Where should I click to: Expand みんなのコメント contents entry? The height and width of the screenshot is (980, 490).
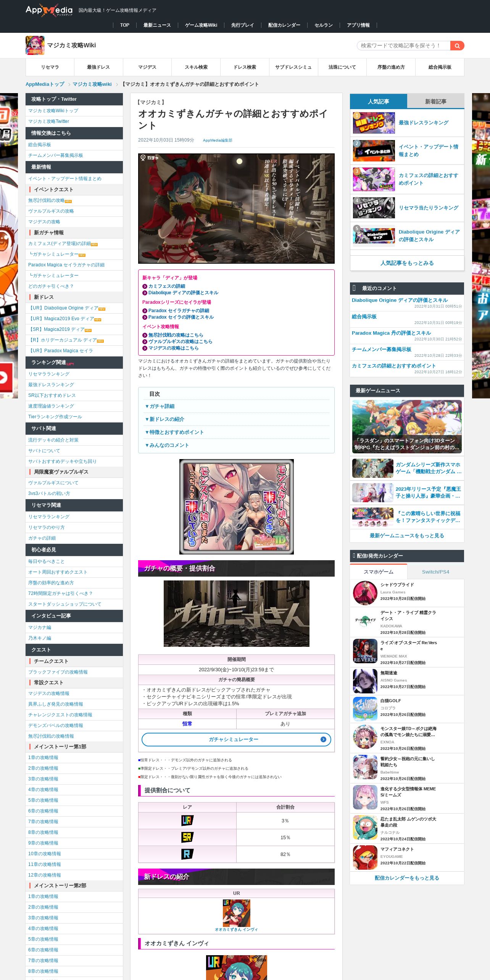click(x=167, y=445)
